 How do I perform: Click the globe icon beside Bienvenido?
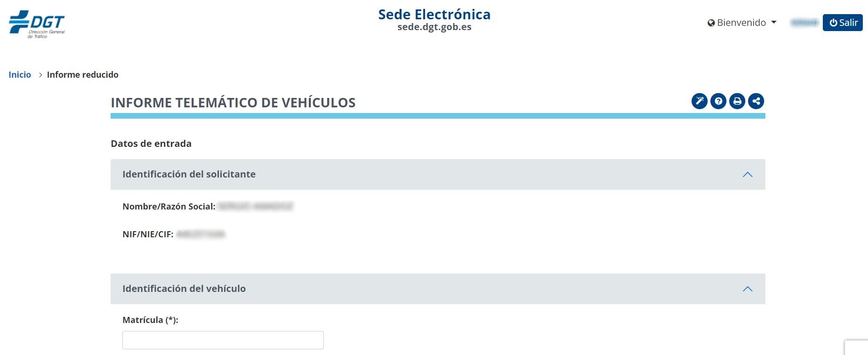pyautogui.click(x=711, y=23)
